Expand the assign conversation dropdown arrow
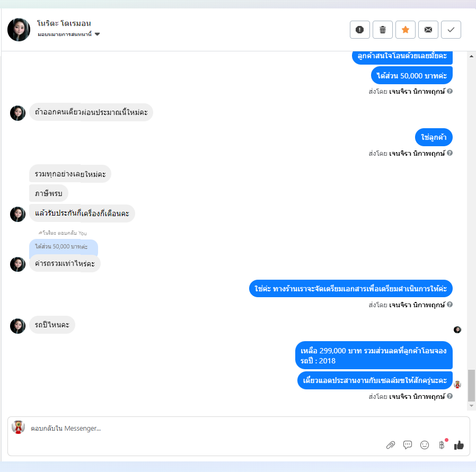 pyautogui.click(x=97, y=34)
